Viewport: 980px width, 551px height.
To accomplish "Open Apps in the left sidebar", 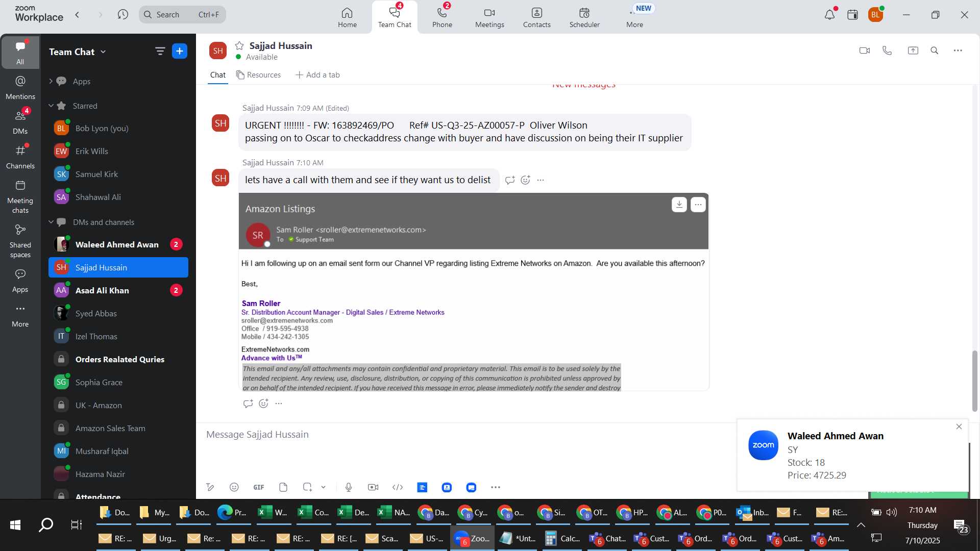I will [x=20, y=281].
